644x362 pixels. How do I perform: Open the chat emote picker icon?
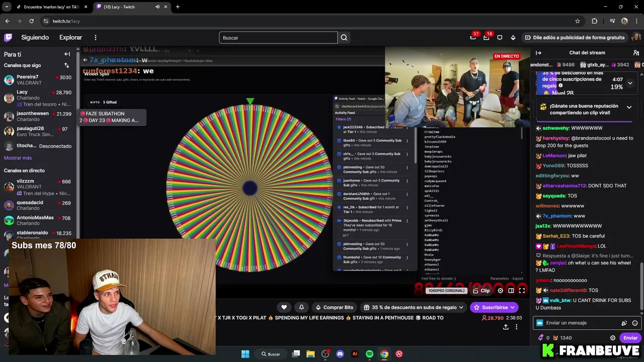(x=635, y=323)
